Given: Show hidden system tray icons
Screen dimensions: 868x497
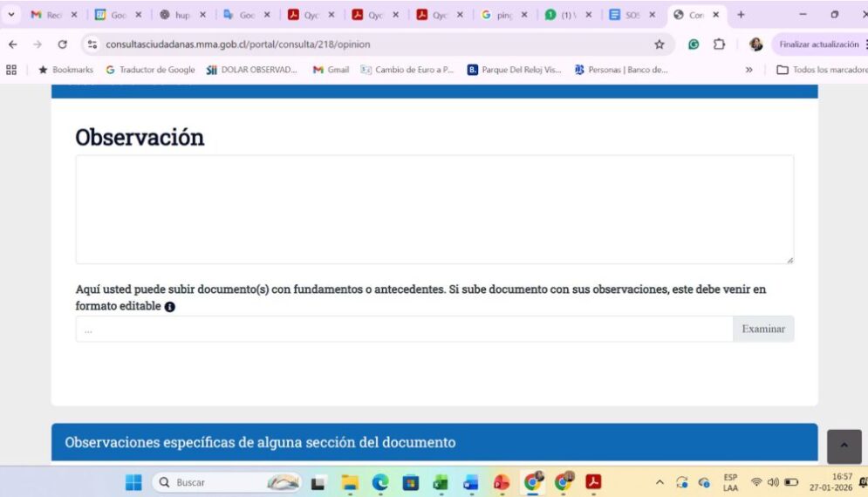Looking at the screenshot, I should click(660, 482).
